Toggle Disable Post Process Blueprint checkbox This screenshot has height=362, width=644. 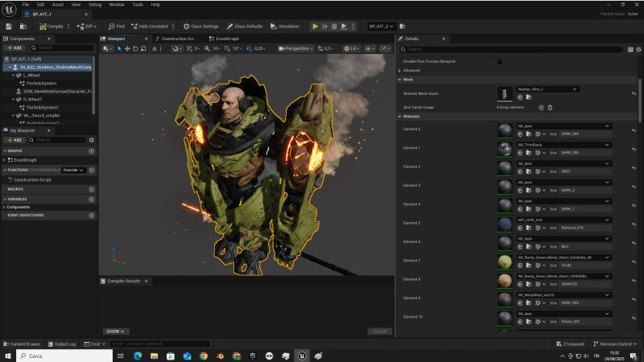[x=500, y=61]
